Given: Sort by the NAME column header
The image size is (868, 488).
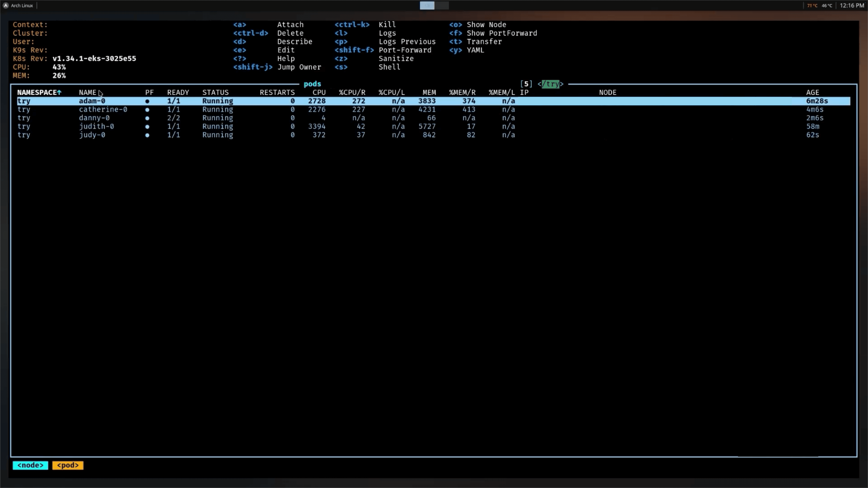Looking at the screenshot, I should point(88,92).
